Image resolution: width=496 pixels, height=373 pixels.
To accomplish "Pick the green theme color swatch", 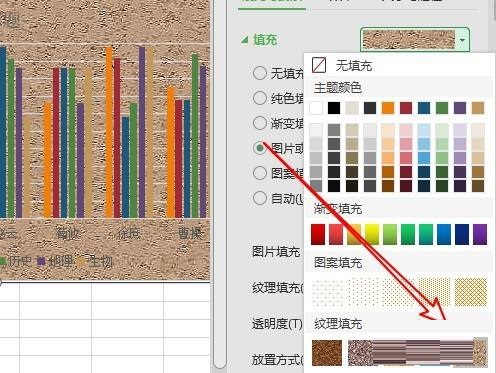I will pyautogui.click(x=442, y=108).
